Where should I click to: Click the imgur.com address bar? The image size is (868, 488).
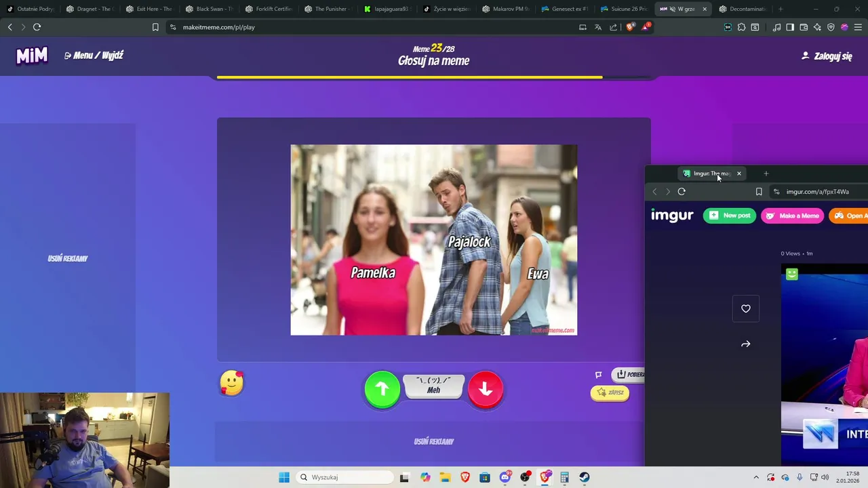818,192
